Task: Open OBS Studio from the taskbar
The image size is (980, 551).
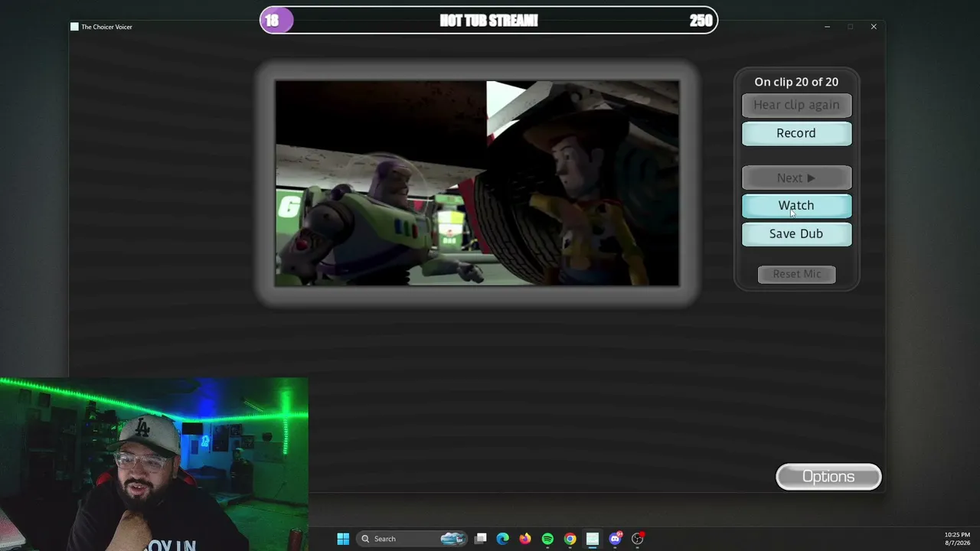Action: point(637,539)
